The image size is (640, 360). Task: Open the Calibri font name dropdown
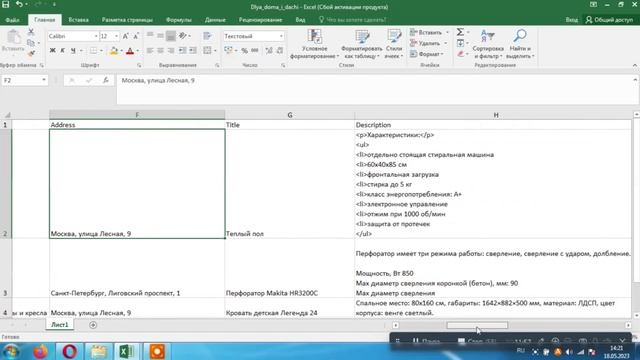pyautogui.click(x=96, y=36)
